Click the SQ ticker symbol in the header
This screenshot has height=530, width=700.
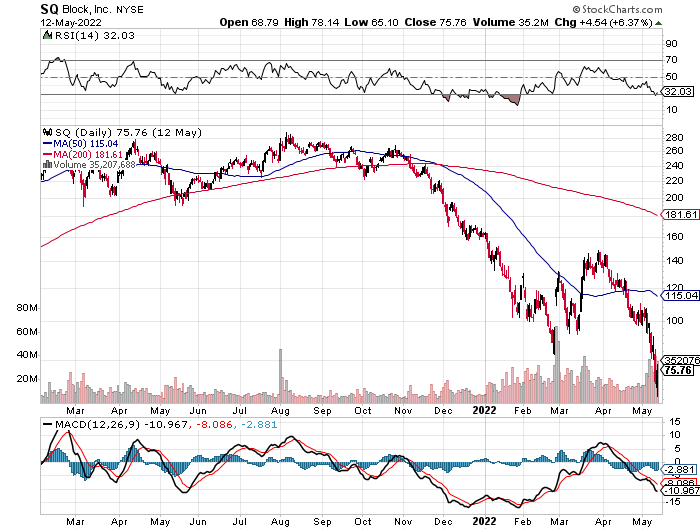tap(49, 9)
